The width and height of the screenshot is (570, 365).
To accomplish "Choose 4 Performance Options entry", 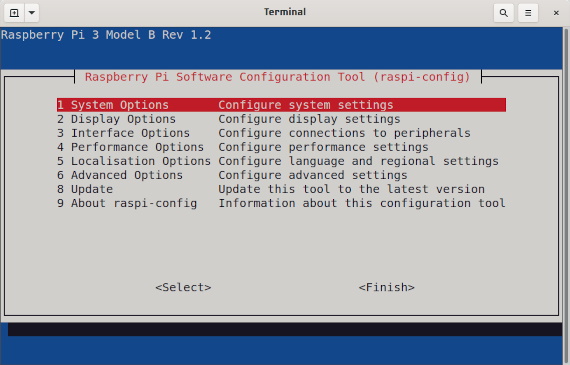I will [281, 147].
